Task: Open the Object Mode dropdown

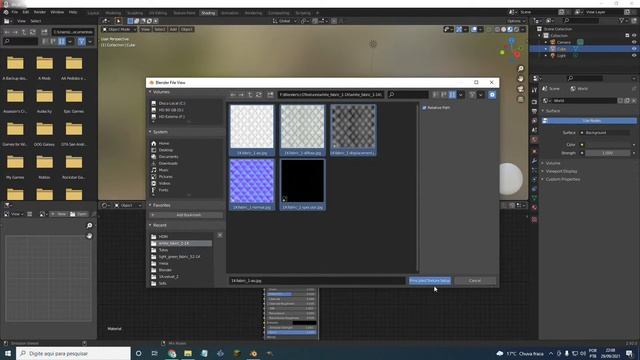Action: pos(119,29)
